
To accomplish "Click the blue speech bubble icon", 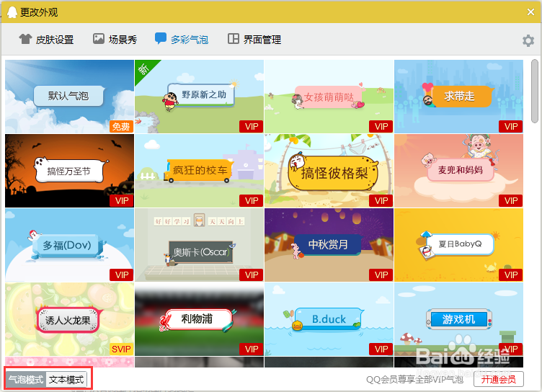I will coord(161,38).
